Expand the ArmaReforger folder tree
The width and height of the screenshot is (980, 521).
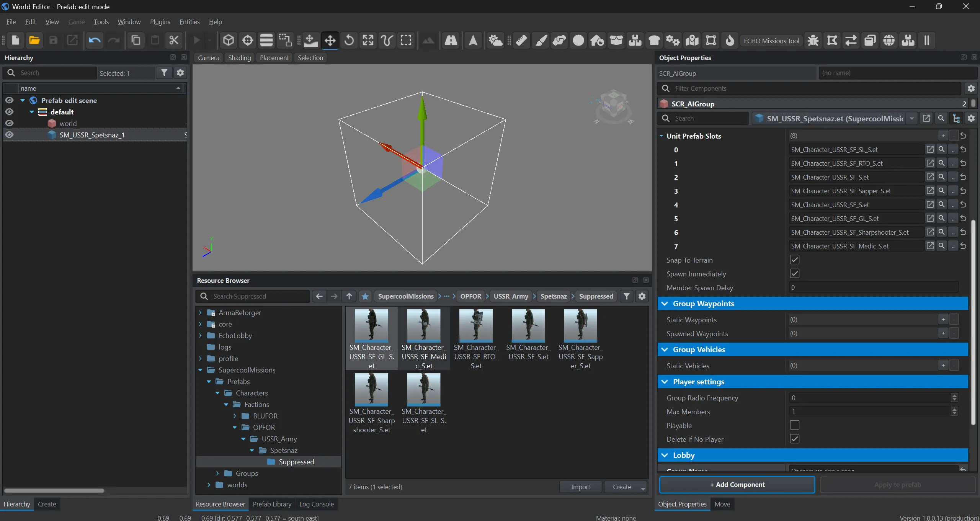200,313
